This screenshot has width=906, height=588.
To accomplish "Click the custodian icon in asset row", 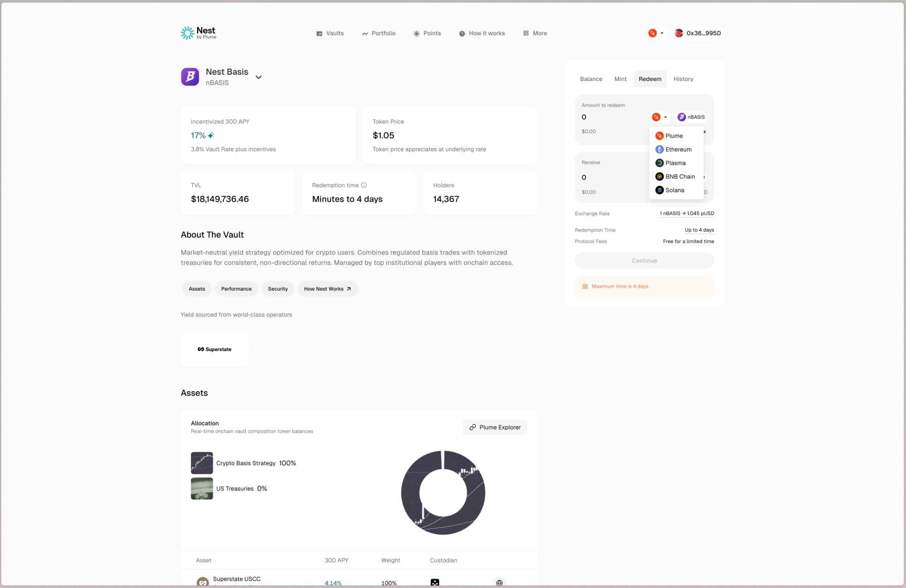I will (x=435, y=583).
